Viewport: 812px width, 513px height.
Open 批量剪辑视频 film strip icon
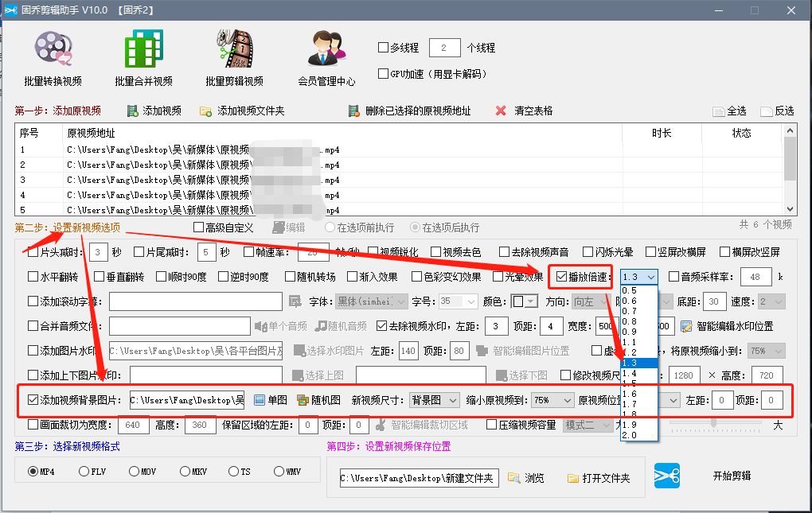(x=235, y=49)
